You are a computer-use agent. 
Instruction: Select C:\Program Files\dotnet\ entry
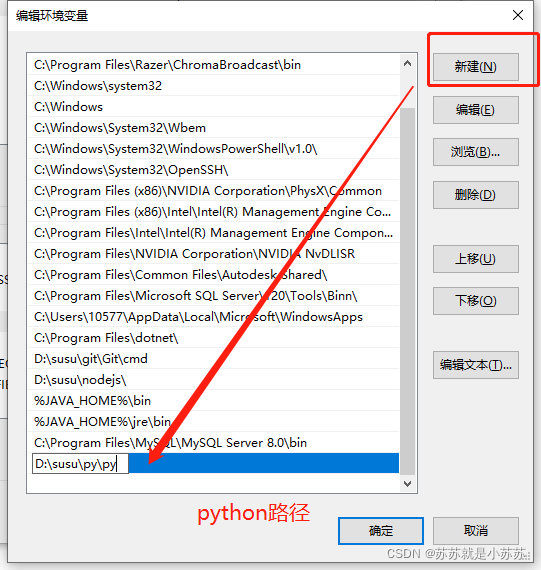(x=213, y=338)
